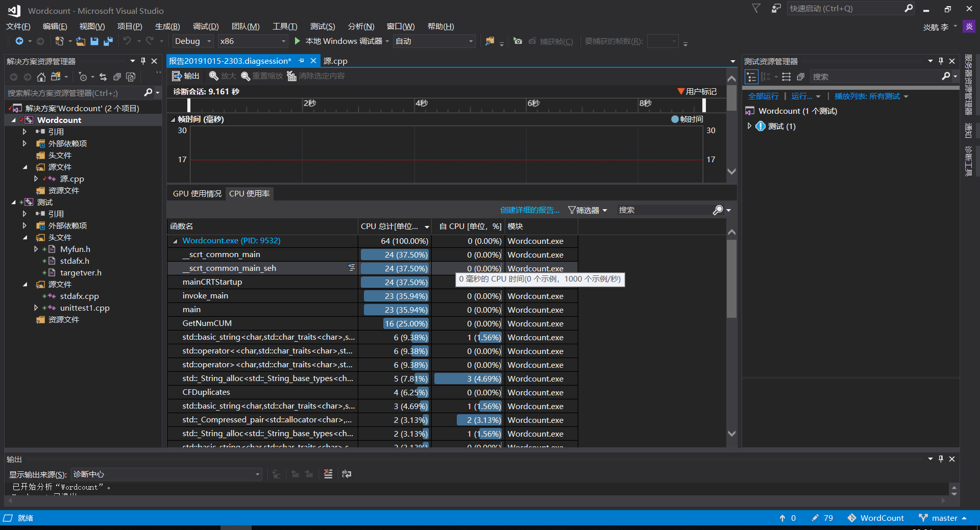Open the 显示输出来源 诊断中心 dropdown

click(166, 474)
